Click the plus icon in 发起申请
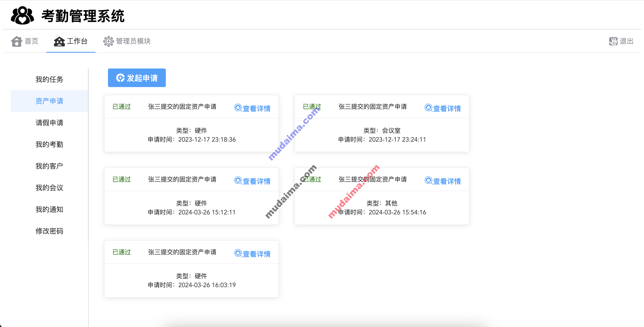 pyautogui.click(x=120, y=78)
